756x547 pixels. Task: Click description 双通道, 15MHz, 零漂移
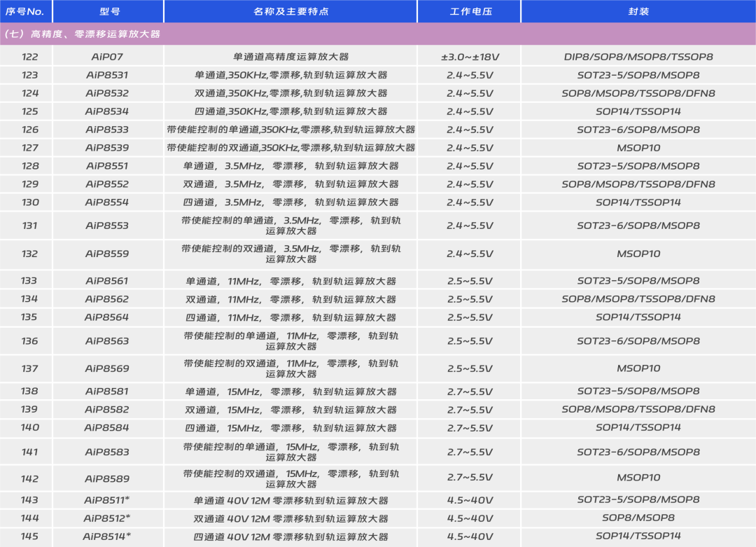point(290,410)
